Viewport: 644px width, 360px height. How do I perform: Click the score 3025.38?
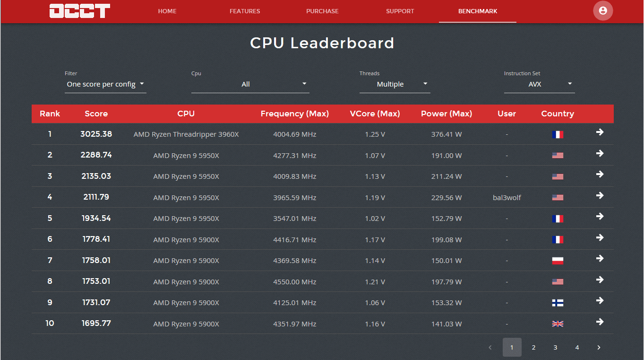96,134
